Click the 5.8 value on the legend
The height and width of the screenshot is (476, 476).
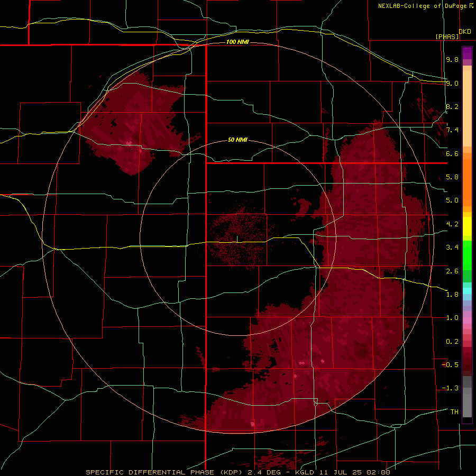pyautogui.click(x=452, y=177)
